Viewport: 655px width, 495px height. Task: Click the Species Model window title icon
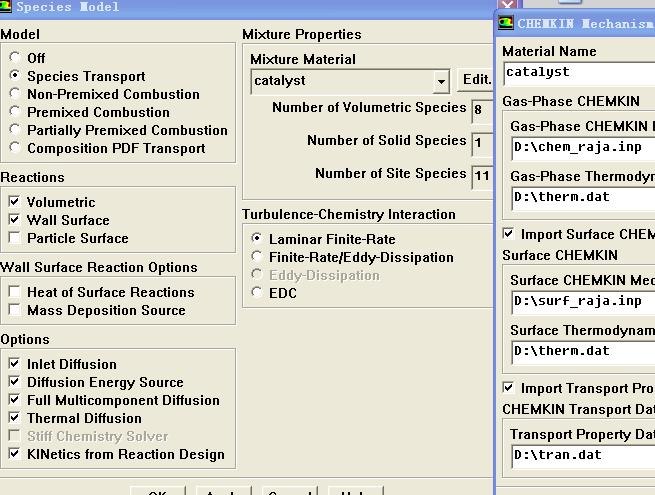(6, 7)
